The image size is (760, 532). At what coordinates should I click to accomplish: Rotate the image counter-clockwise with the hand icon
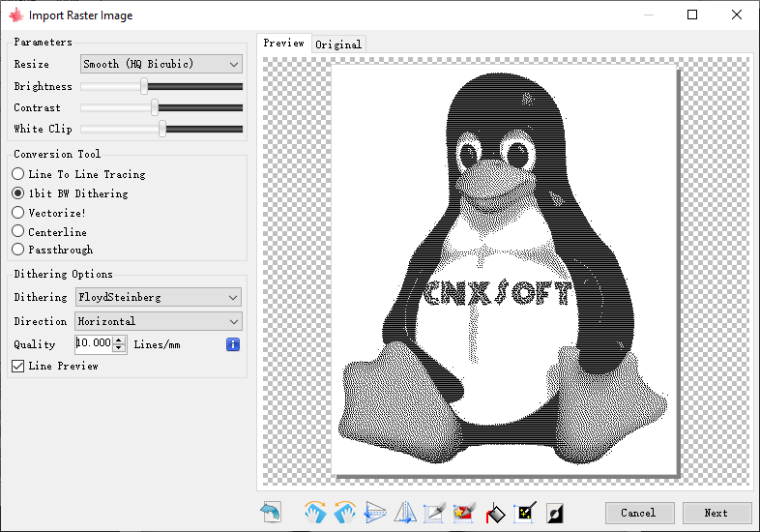(x=344, y=513)
